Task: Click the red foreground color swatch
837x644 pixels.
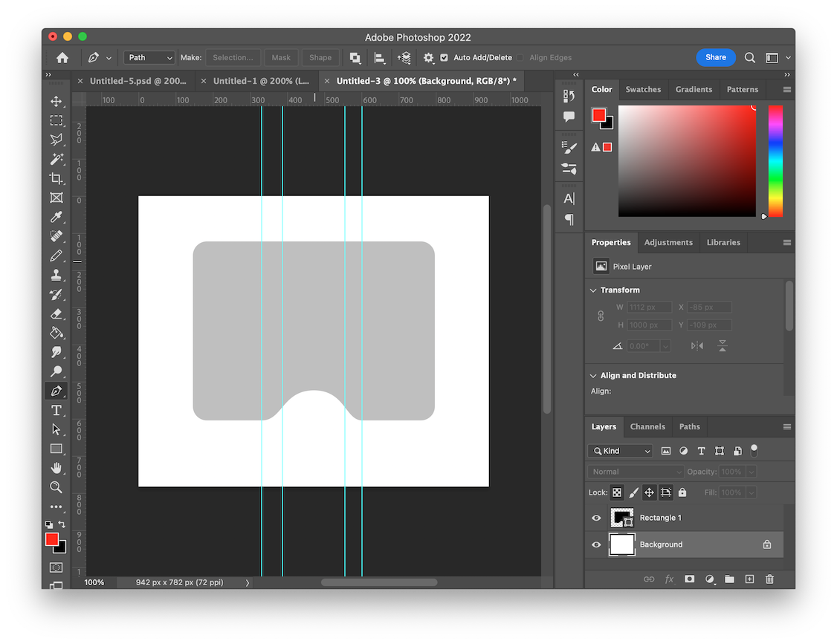Action: (x=52, y=539)
